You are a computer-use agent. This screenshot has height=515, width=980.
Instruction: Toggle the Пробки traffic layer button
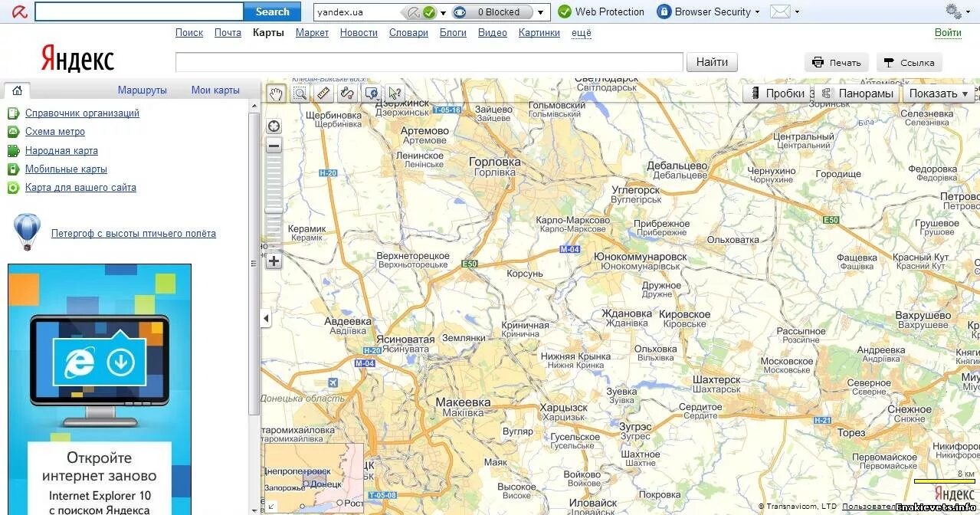(778, 93)
